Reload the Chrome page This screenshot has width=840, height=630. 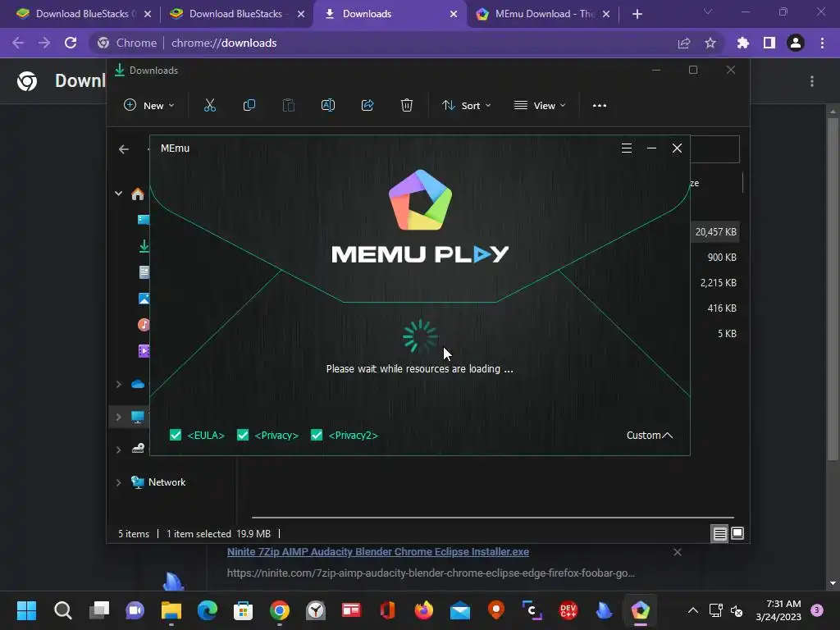pos(71,43)
